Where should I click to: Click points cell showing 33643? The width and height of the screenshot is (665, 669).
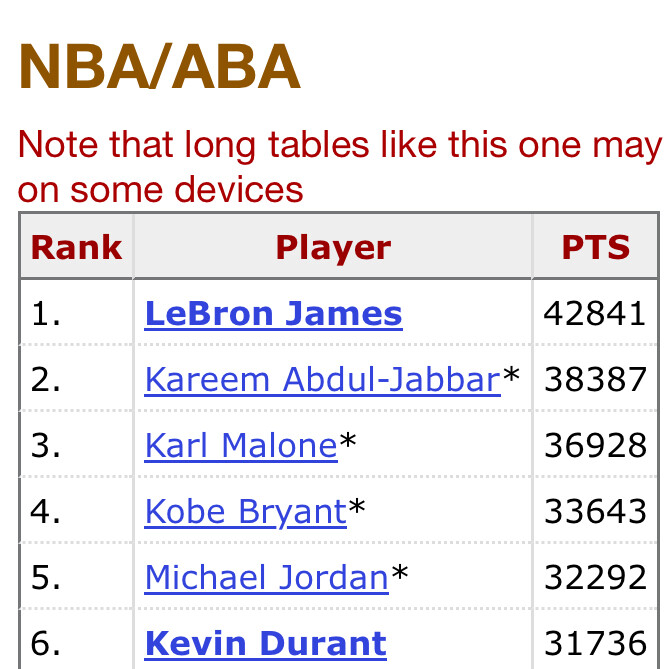(x=595, y=511)
